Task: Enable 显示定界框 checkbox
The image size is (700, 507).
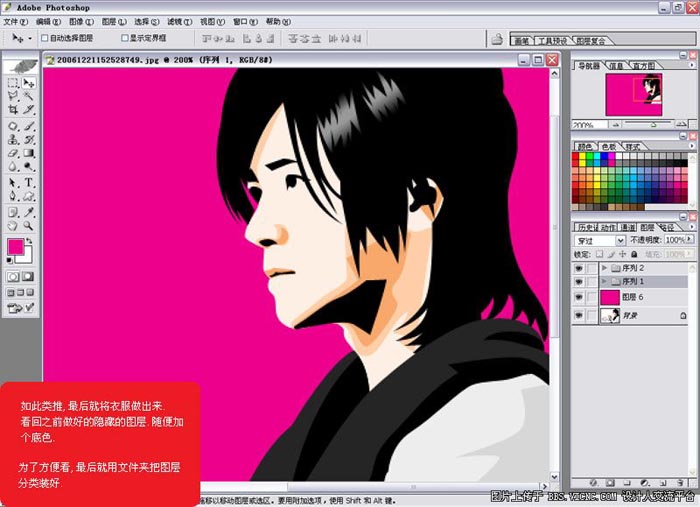Action: pyautogui.click(x=125, y=39)
